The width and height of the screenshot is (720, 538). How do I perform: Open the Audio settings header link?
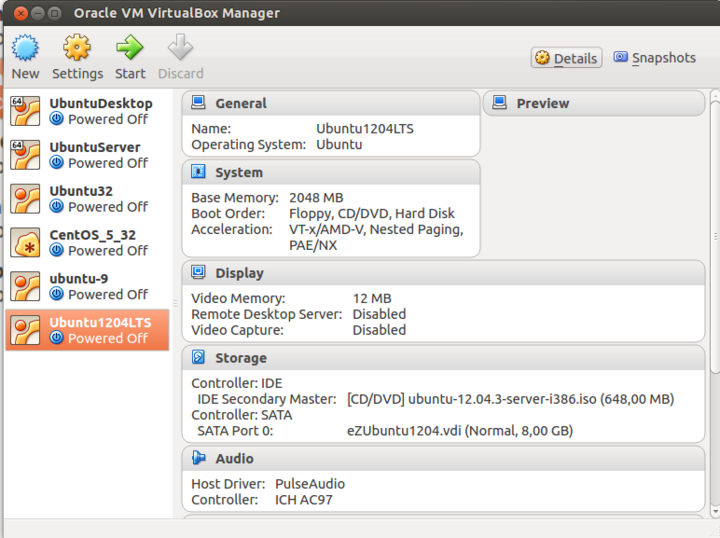pos(235,459)
